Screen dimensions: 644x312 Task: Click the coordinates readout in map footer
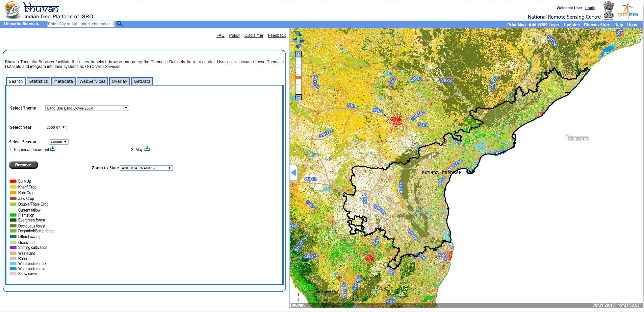pyautogui.click(x=617, y=305)
